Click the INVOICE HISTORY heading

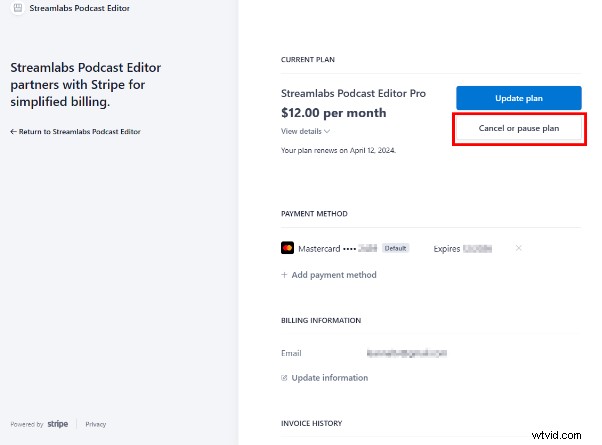tap(311, 423)
